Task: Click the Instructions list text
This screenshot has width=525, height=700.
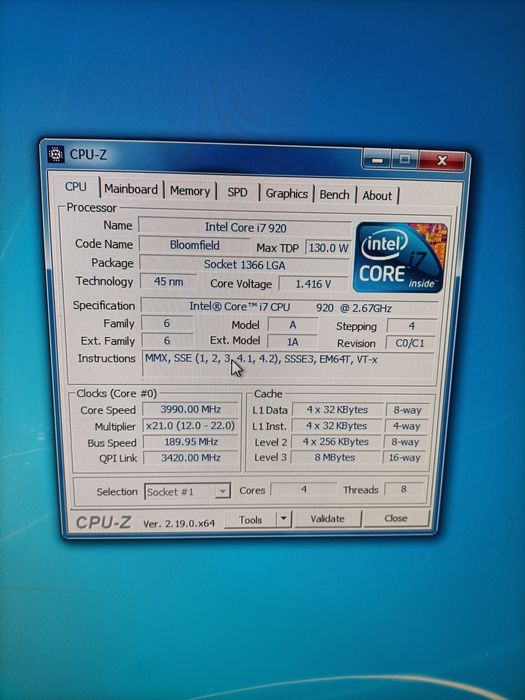Action: tap(261, 359)
